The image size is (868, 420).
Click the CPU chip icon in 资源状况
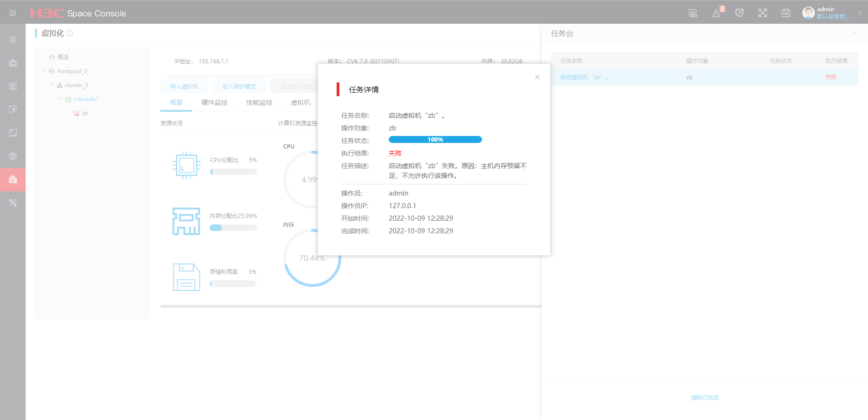pyautogui.click(x=186, y=165)
